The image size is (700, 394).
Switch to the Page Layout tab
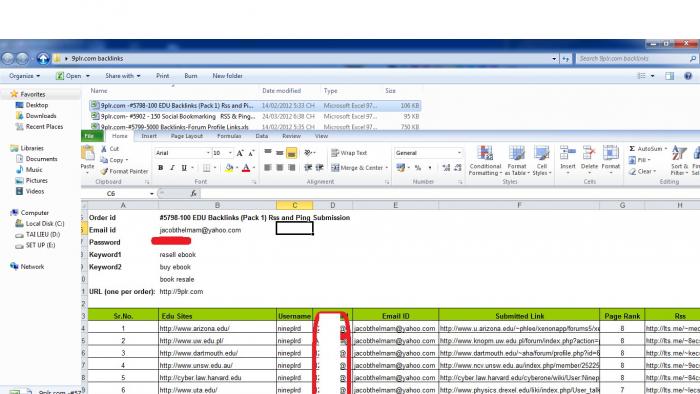[187, 136]
